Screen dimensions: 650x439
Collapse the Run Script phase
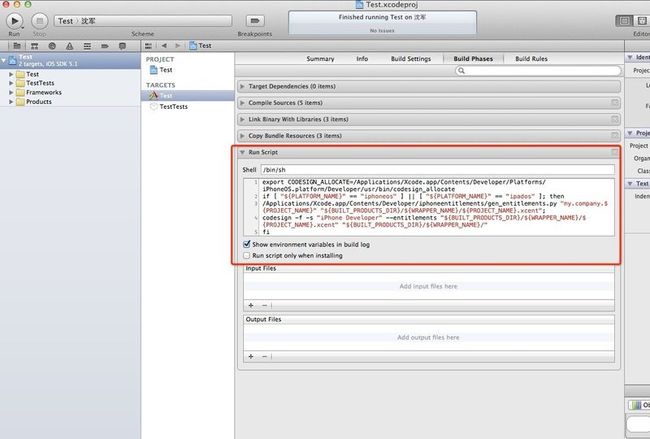click(x=243, y=152)
